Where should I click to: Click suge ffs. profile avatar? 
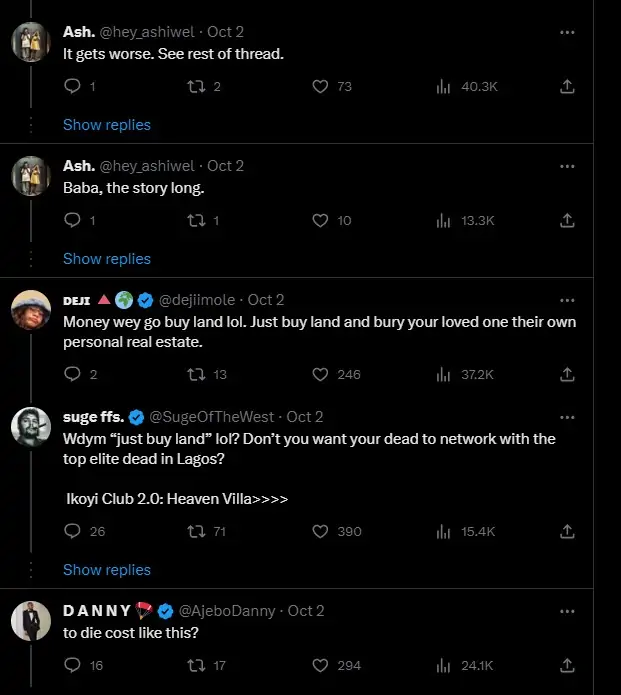pos(31,428)
